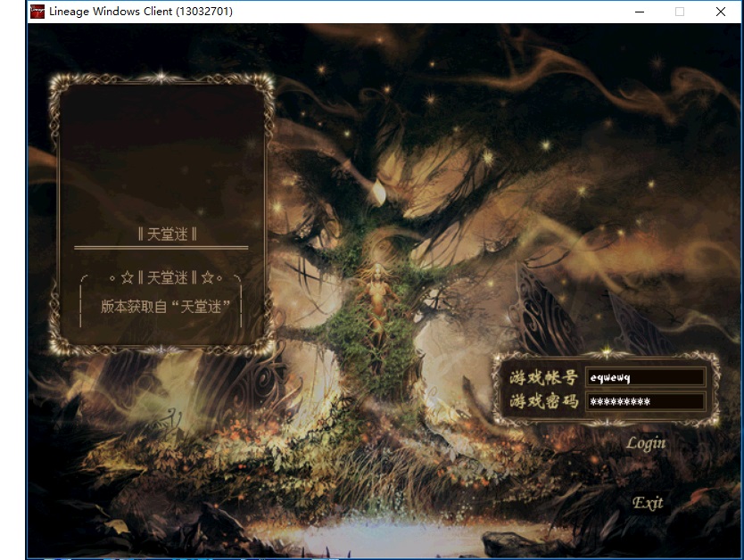Focus the 游戏帐号 account input field
Screen dimensions: 744x560
pos(645,377)
